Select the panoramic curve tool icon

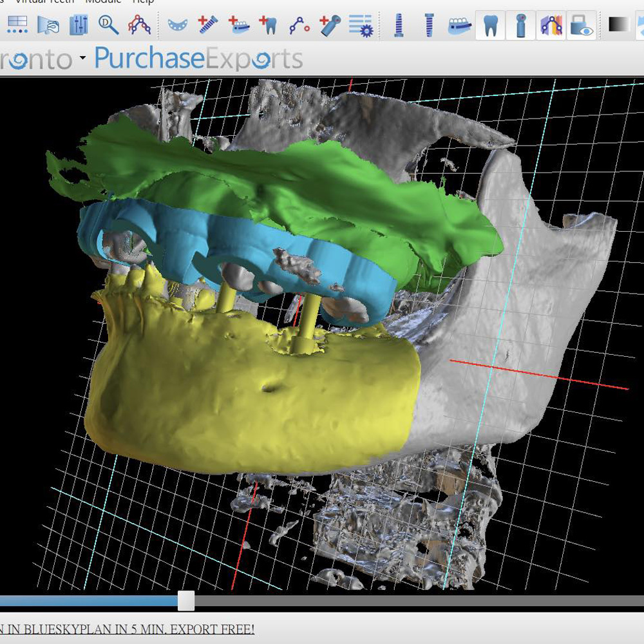point(139,25)
